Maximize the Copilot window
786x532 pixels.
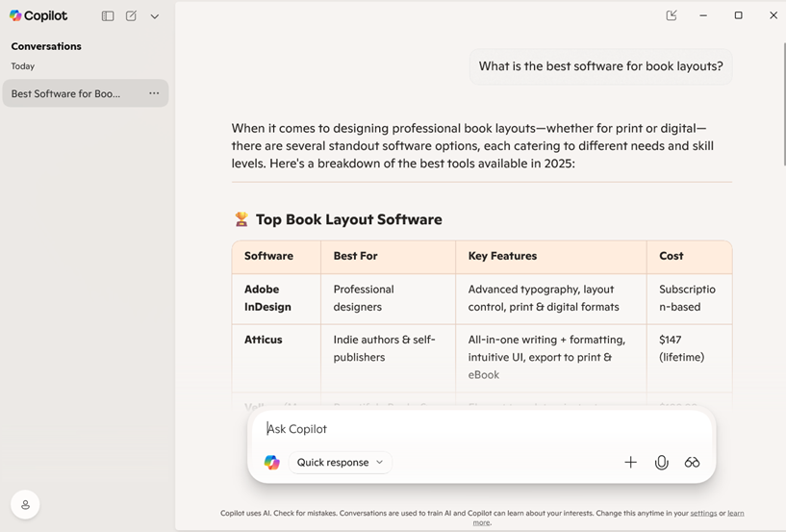[738, 15]
